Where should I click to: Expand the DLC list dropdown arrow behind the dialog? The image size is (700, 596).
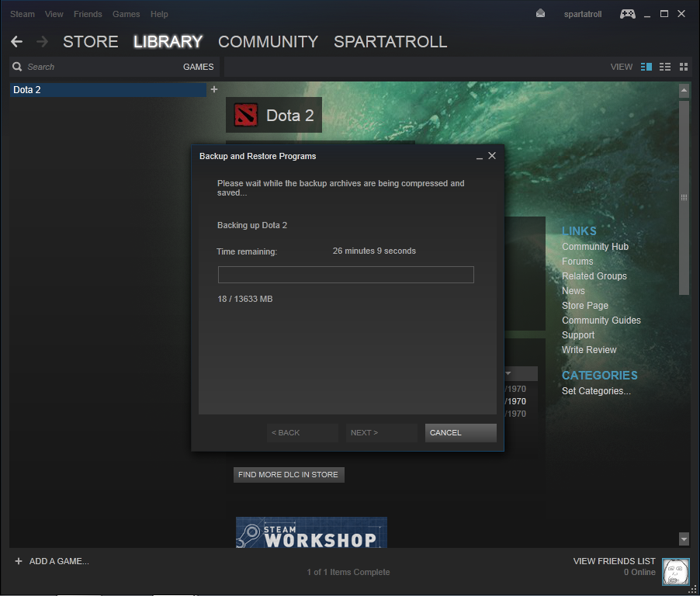point(508,373)
